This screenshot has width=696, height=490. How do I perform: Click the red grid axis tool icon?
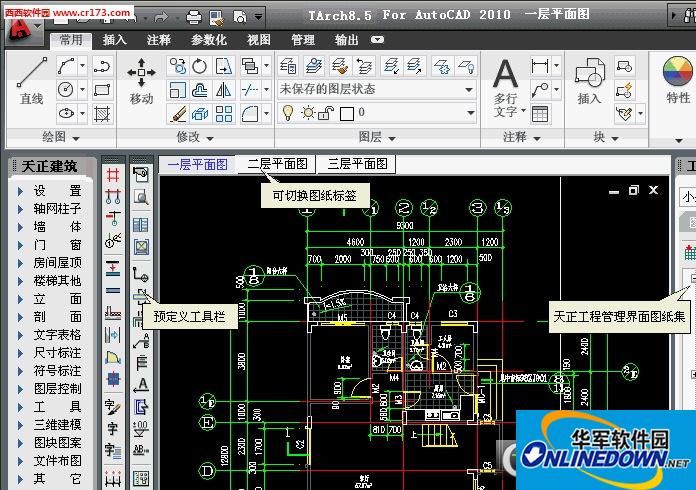click(113, 175)
